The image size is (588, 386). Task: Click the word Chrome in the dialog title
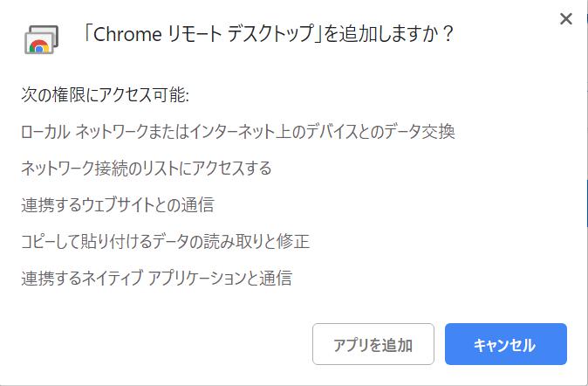point(127,34)
